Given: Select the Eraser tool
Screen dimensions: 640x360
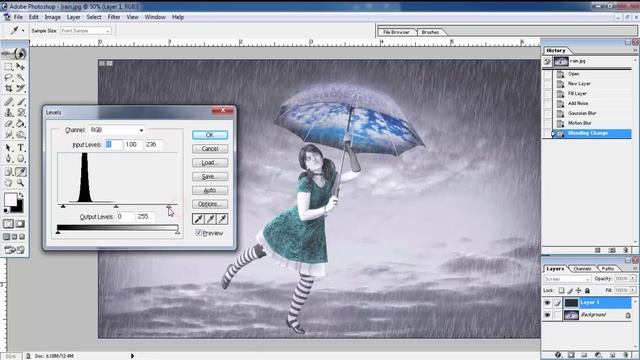Looking at the screenshot, I should click(8, 124).
